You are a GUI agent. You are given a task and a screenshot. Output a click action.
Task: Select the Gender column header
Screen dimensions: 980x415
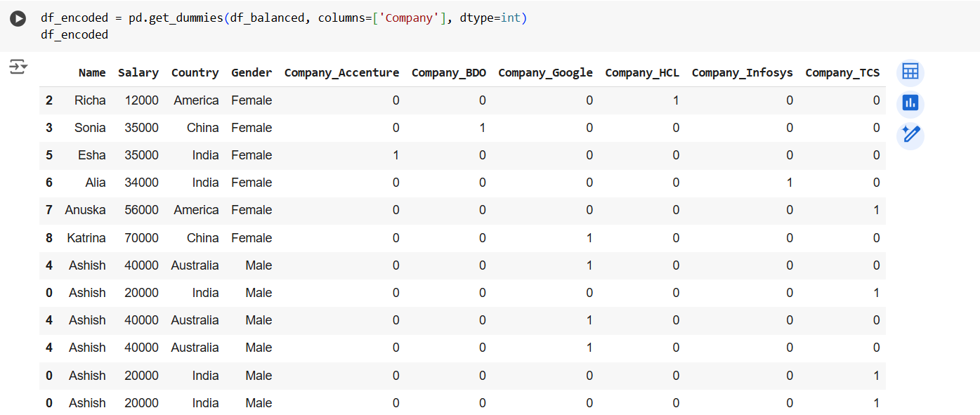tap(251, 72)
